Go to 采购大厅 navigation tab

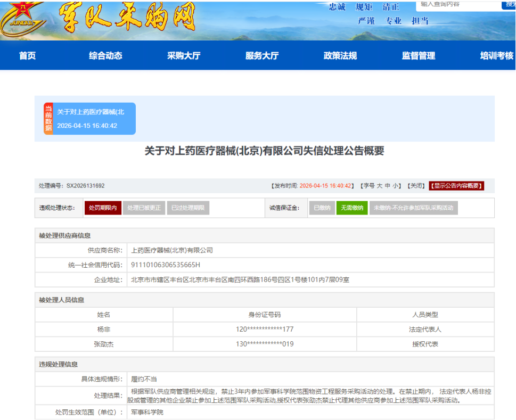pos(184,56)
